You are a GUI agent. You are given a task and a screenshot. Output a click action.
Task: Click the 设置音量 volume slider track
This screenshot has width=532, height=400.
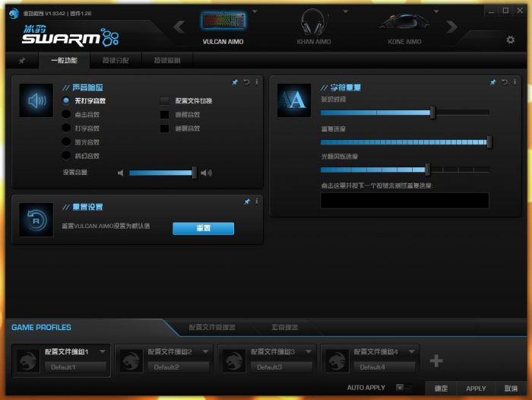(x=161, y=173)
